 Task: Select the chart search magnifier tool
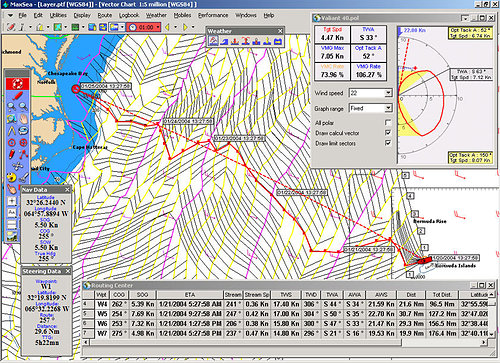[11, 119]
